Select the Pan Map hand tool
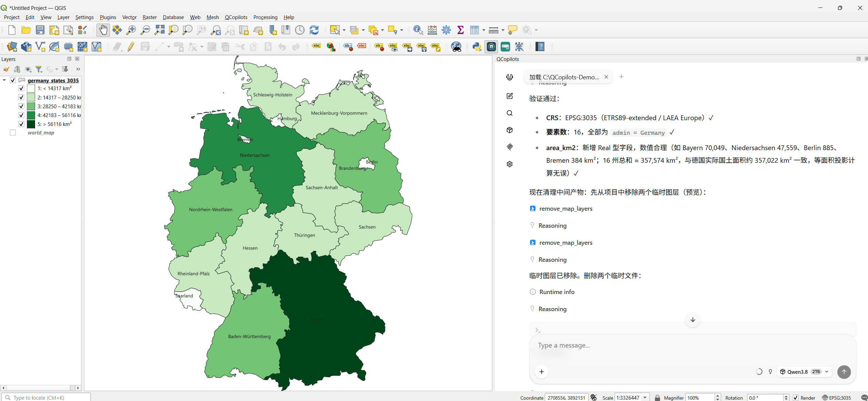 point(103,30)
